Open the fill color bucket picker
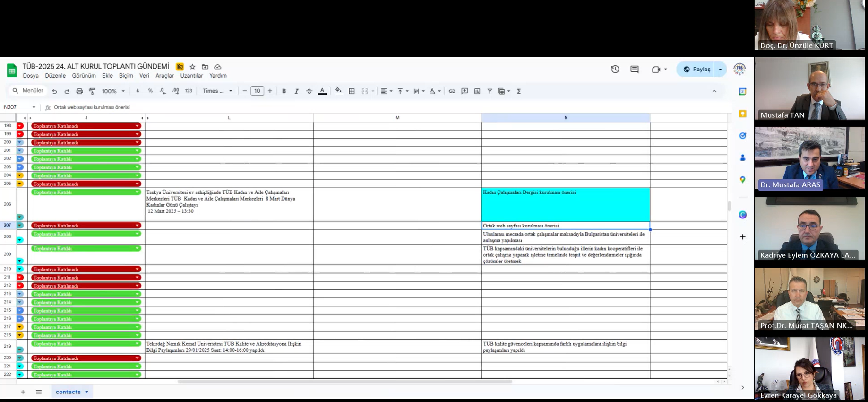 [338, 91]
